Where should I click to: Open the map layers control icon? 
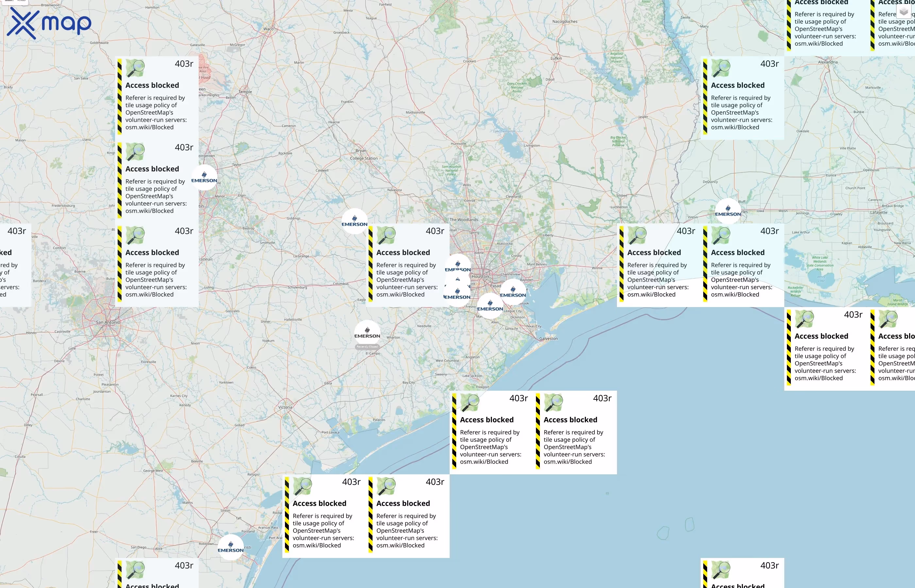pyautogui.click(x=904, y=12)
